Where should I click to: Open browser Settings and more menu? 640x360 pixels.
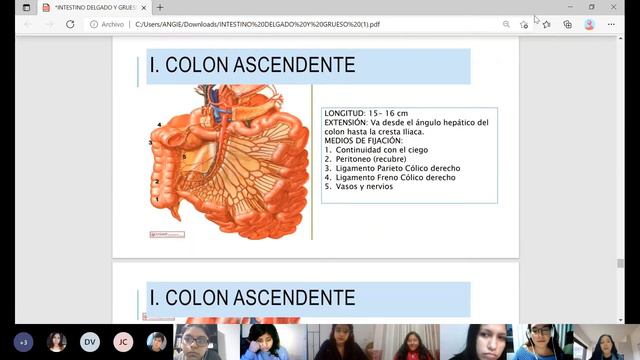click(611, 24)
